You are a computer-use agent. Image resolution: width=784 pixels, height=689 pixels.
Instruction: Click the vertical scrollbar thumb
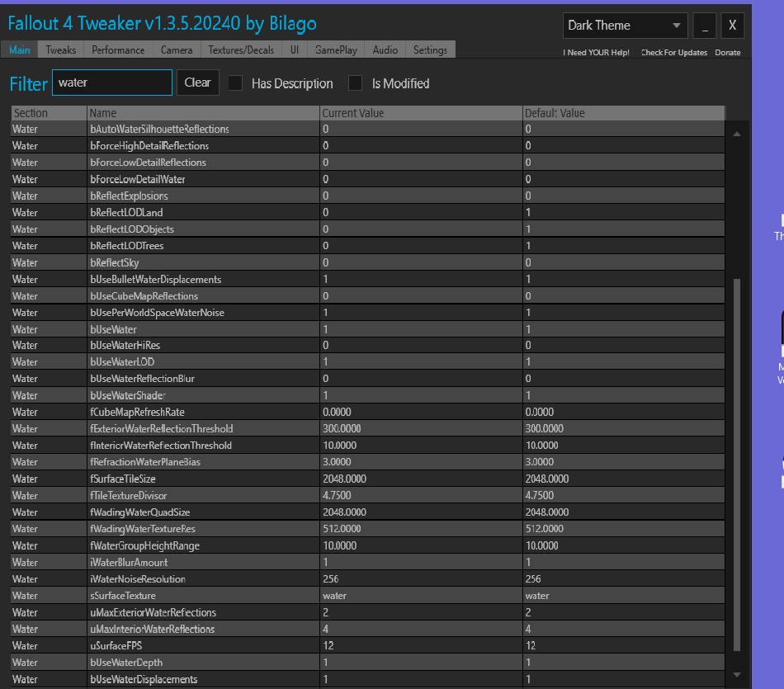click(736, 462)
